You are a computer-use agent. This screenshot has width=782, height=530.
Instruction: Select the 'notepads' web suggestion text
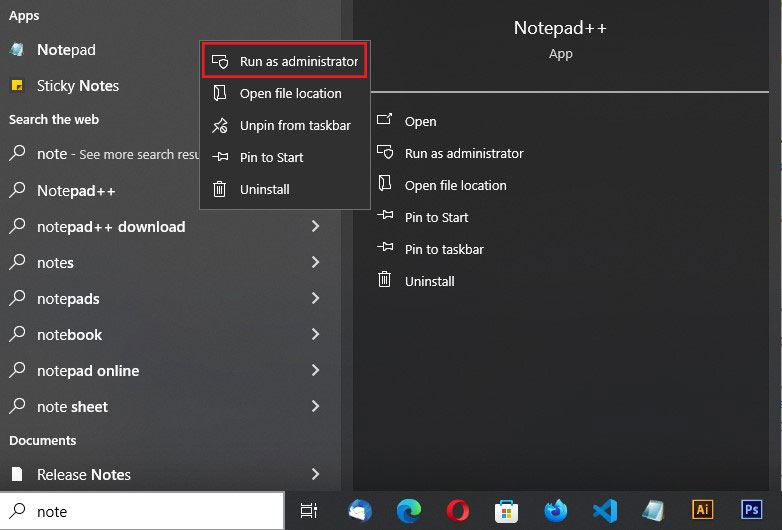[x=68, y=299]
